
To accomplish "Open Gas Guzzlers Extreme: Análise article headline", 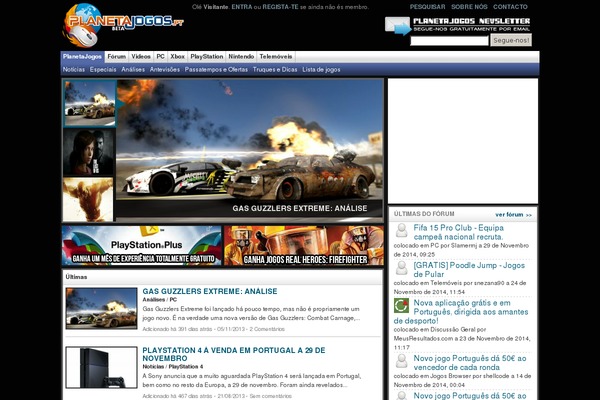I will tap(210, 291).
